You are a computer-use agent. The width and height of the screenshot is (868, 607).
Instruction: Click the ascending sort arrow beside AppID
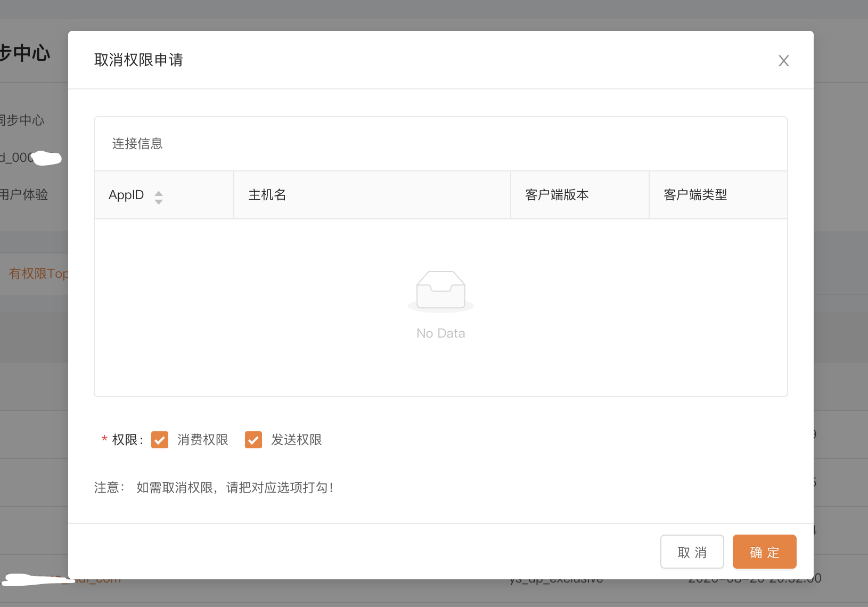(x=159, y=193)
